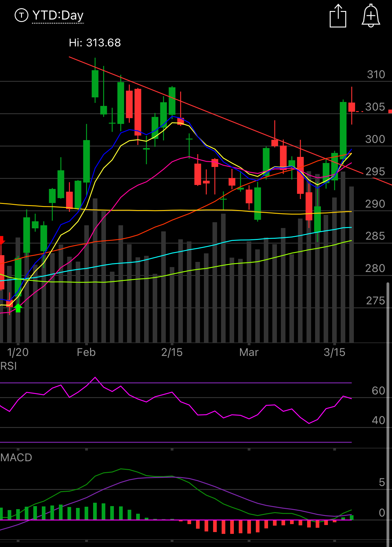Image resolution: width=392 pixels, height=547 pixels.
Task: Tap the circled T symbol icon
Action: tap(21, 15)
